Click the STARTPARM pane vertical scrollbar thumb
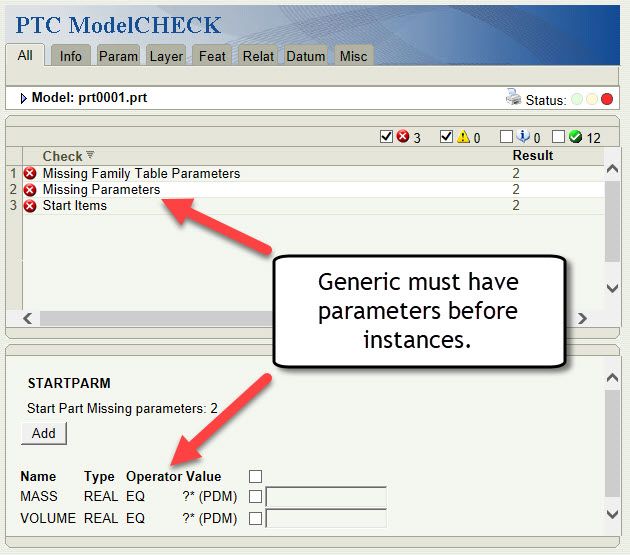630x555 pixels. (612, 443)
